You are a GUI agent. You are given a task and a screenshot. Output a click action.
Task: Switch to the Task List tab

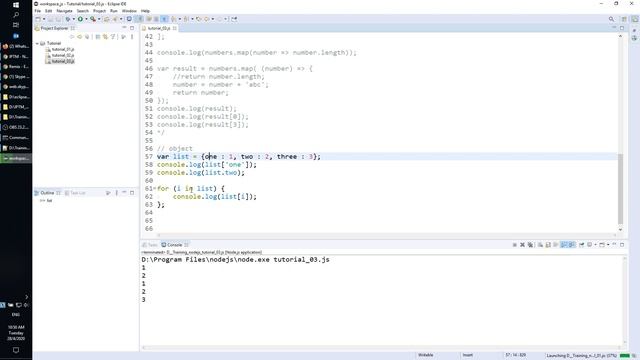click(x=76, y=193)
